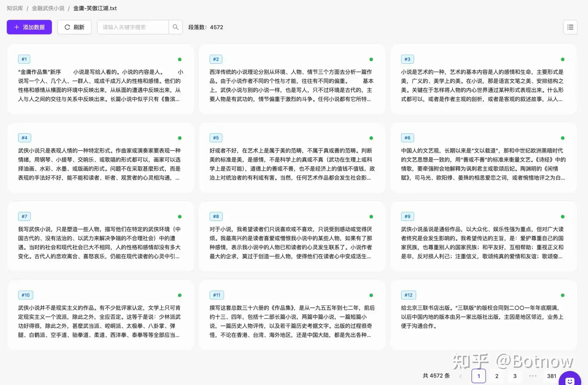Click the #5 segment tag

pyautogui.click(x=216, y=138)
